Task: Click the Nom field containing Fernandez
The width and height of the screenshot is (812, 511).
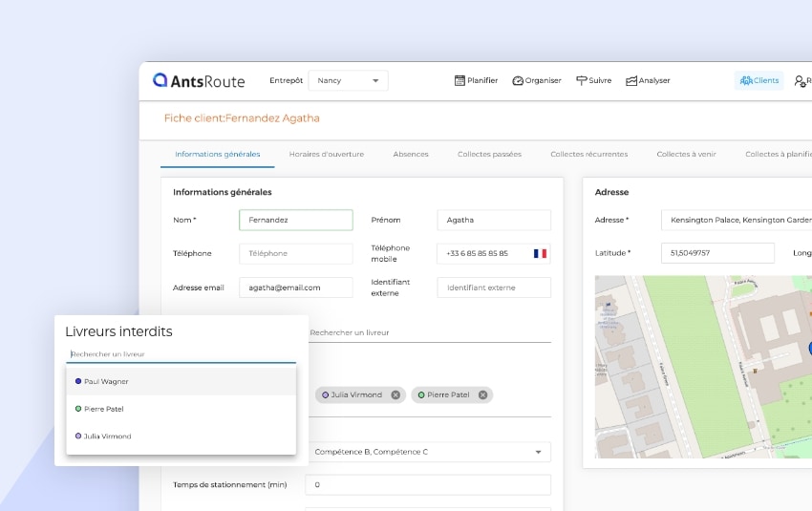Action: (x=295, y=220)
